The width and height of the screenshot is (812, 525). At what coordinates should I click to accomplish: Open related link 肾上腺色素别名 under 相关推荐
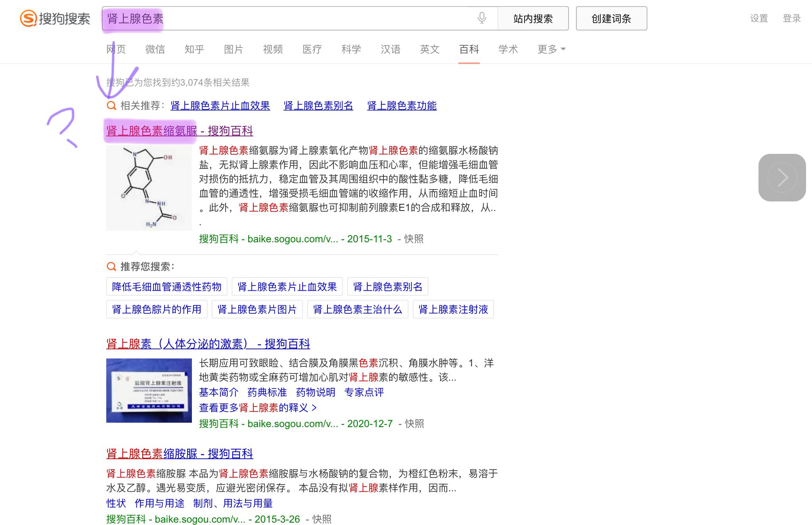tap(318, 106)
